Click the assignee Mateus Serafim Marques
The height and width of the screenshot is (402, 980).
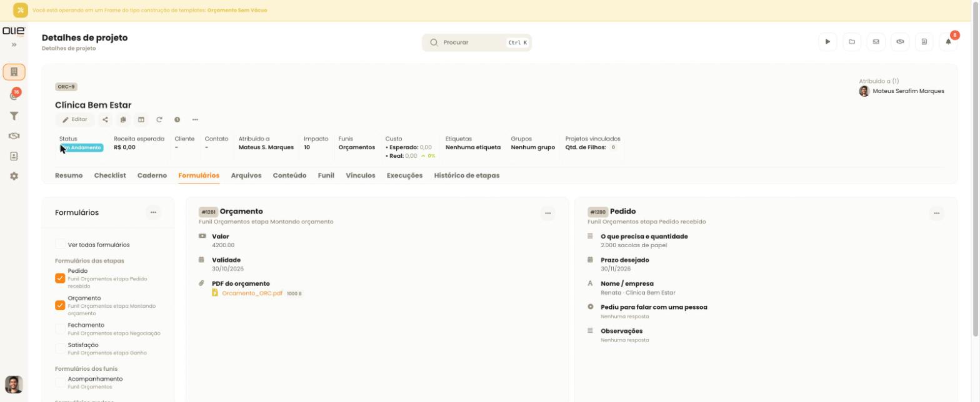902,91
